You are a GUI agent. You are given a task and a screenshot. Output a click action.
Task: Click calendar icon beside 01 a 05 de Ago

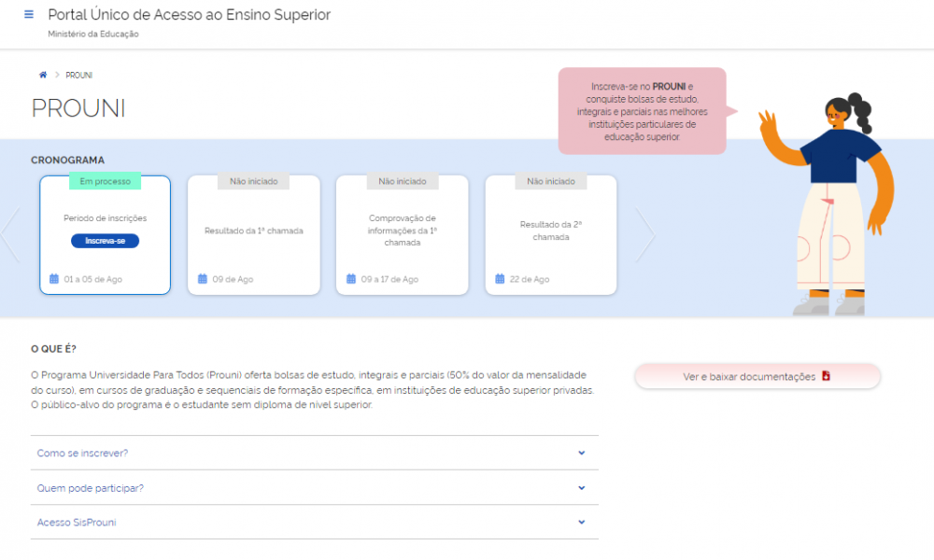54,278
